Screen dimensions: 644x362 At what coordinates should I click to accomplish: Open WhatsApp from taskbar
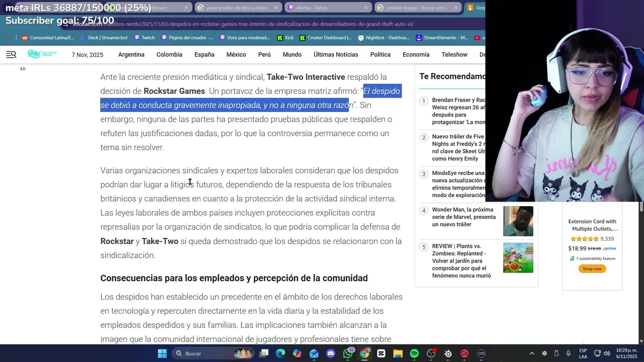348,353
